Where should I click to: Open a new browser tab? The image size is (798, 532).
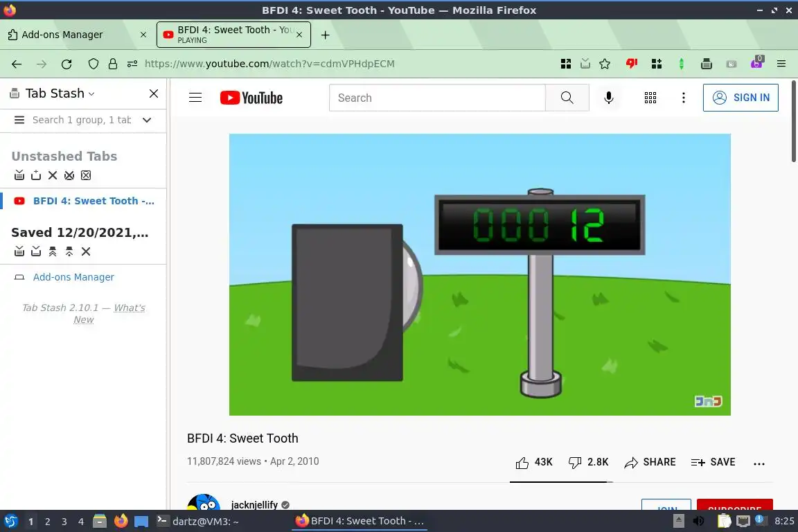326,35
